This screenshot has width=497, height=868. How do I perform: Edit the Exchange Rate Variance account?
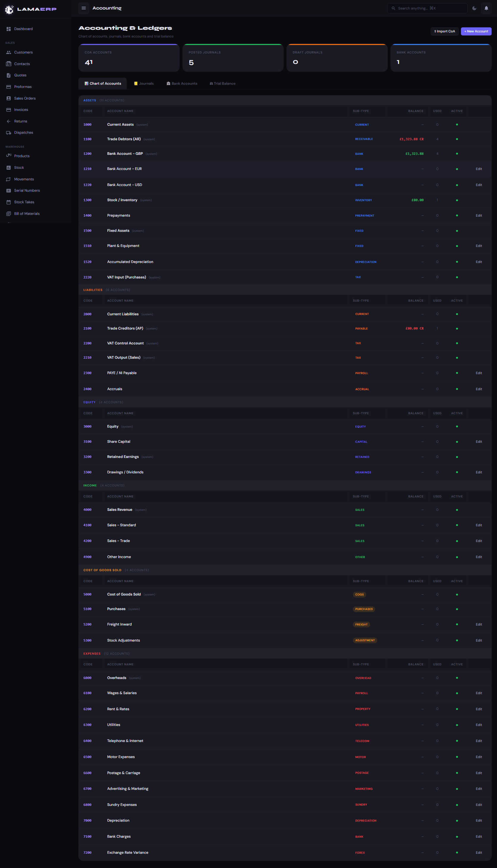point(479,853)
